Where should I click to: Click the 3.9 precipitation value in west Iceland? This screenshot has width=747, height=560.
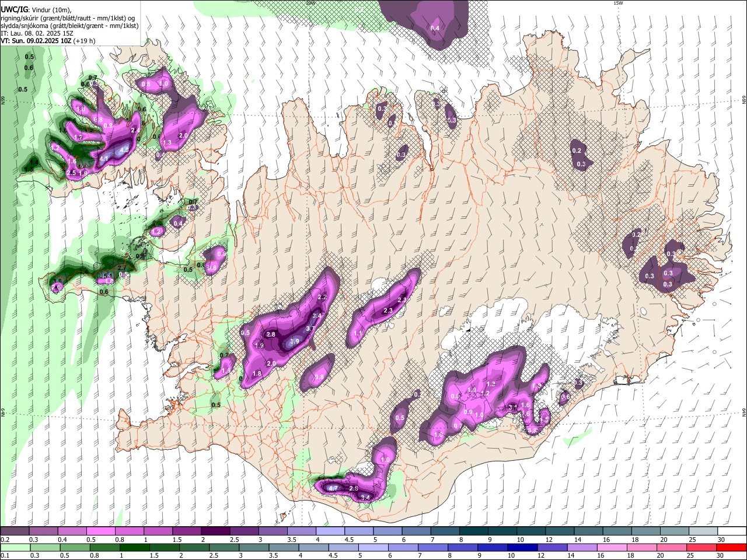295,341
